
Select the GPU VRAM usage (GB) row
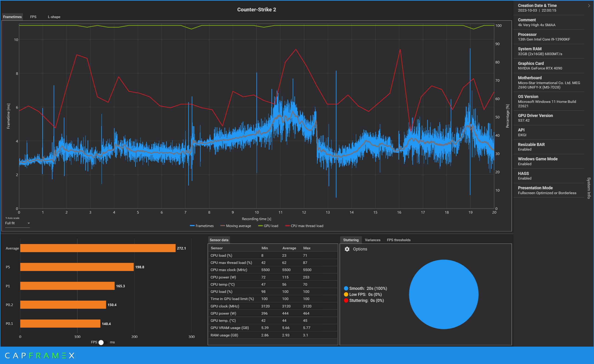(273, 328)
